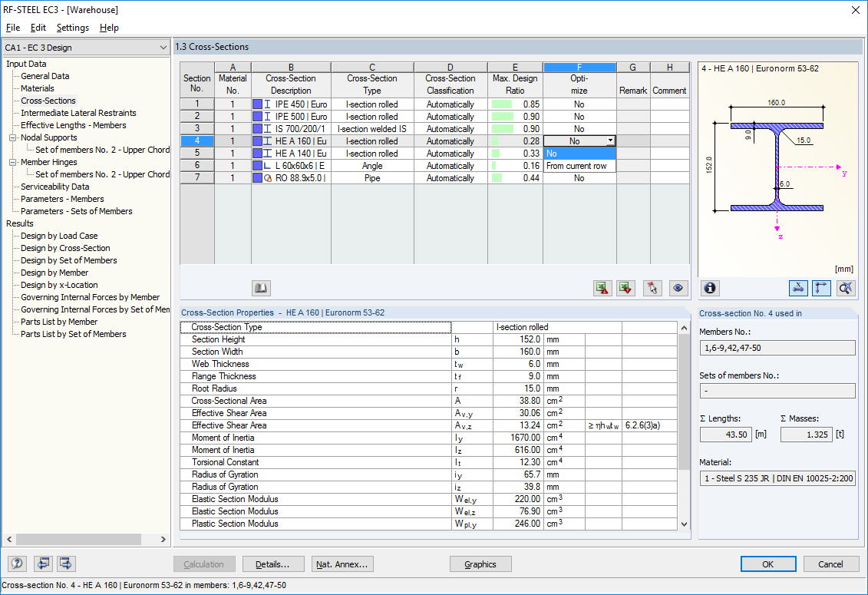Open the Details... dialog

coord(273,564)
